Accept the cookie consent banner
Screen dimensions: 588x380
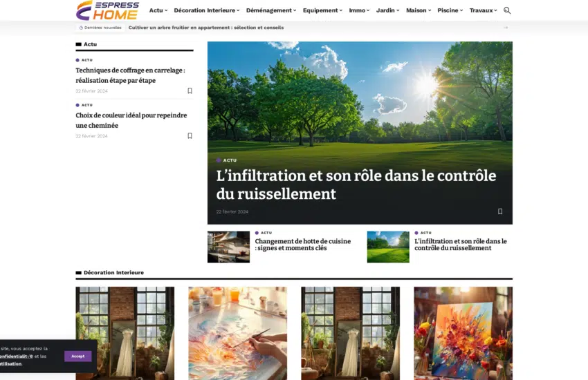click(x=78, y=356)
